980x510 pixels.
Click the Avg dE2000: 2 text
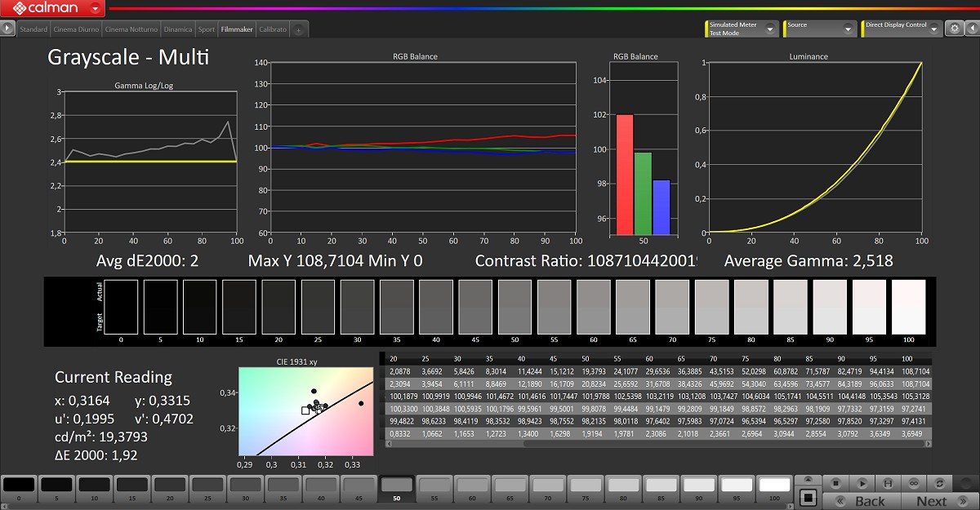tap(148, 261)
